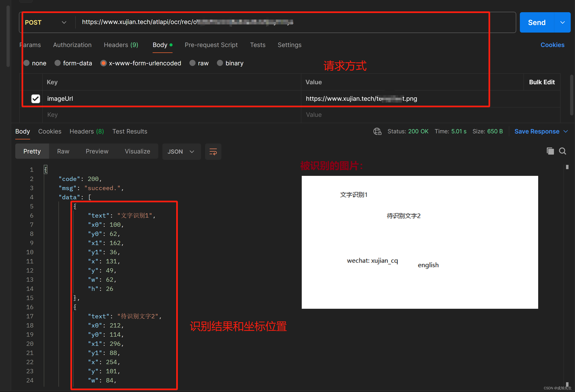Open the Test Results tab

(x=130, y=131)
